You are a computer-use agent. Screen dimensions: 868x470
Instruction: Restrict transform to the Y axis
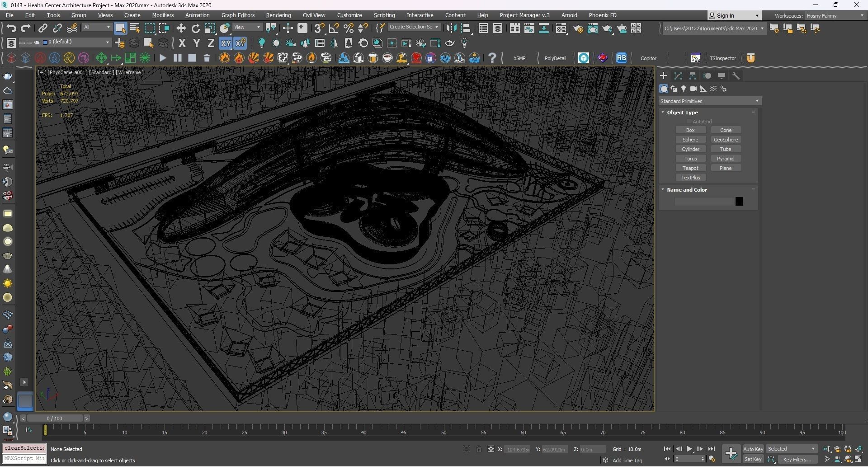coord(197,43)
